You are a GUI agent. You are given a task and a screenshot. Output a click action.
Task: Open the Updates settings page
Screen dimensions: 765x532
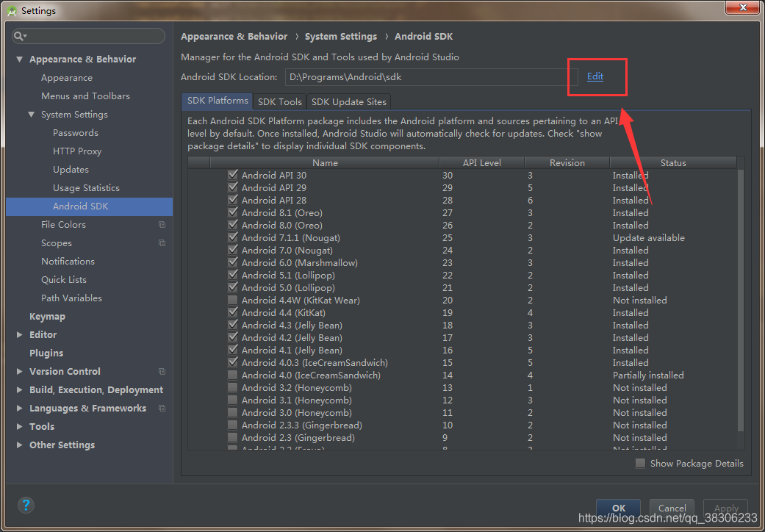click(x=71, y=170)
